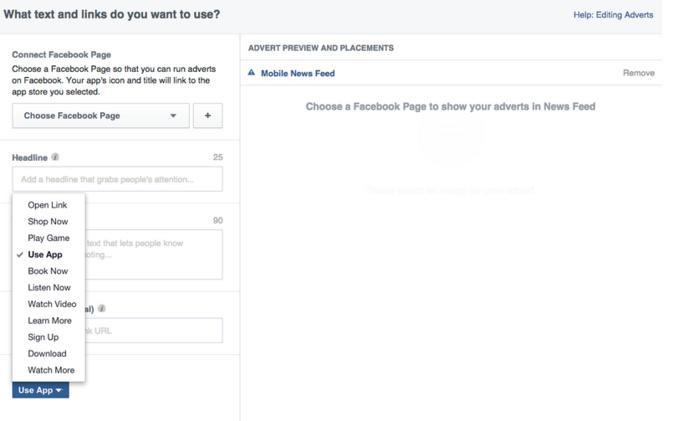This screenshot has width=673, height=421.
Task: Select Learn More call to action
Action: click(49, 321)
